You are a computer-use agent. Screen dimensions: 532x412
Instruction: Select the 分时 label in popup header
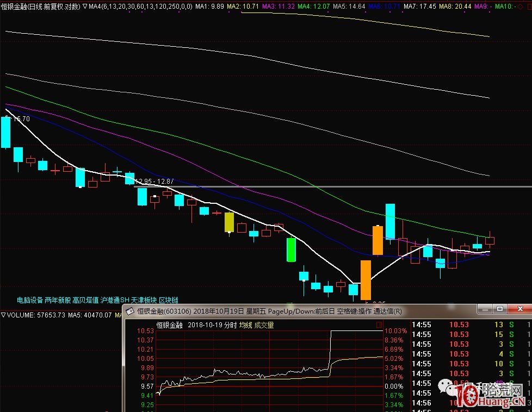click(x=230, y=325)
